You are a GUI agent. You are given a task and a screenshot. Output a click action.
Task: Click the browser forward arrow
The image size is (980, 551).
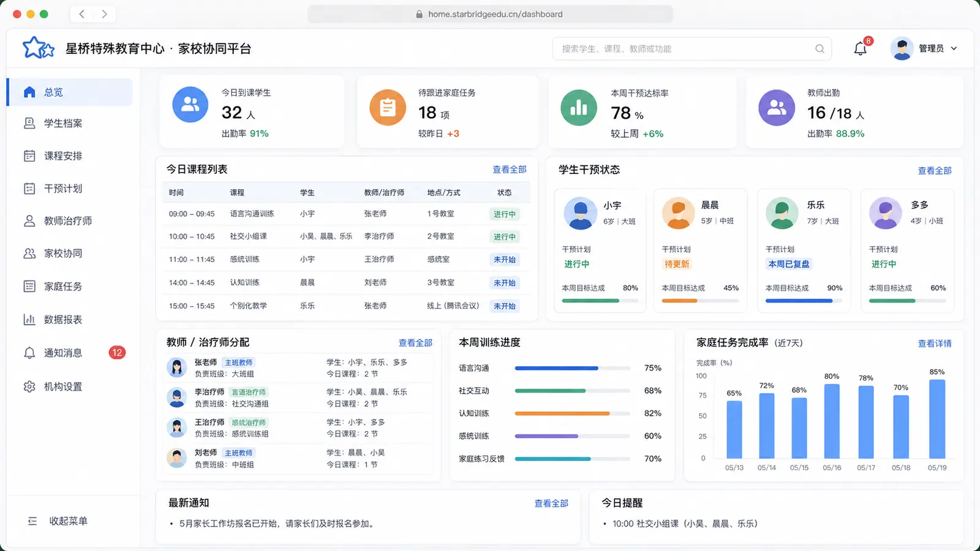tap(104, 14)
